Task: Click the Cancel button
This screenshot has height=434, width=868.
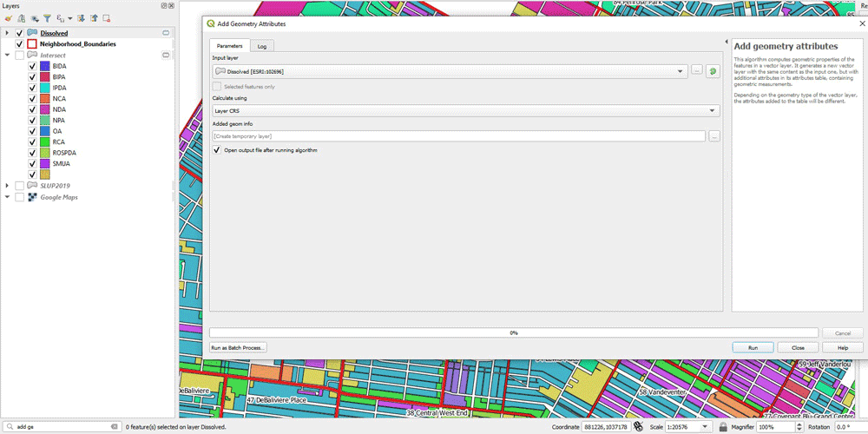Action: point(843,333)
